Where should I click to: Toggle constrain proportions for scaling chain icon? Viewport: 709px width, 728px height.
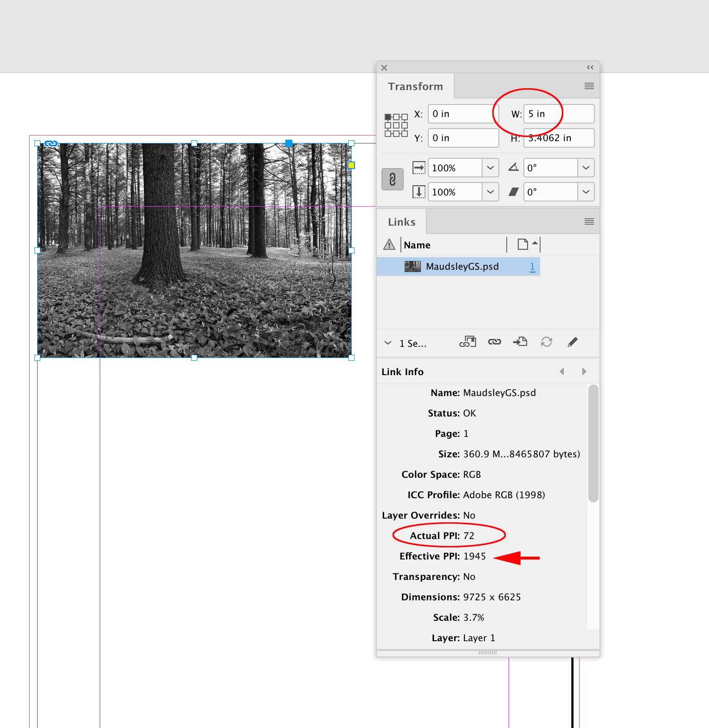coord(393,179)
